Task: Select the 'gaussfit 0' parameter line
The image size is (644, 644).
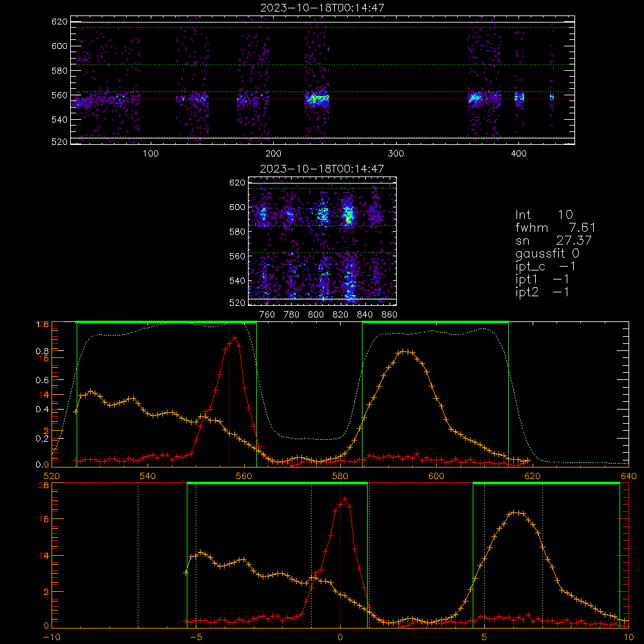Action: 547,253
